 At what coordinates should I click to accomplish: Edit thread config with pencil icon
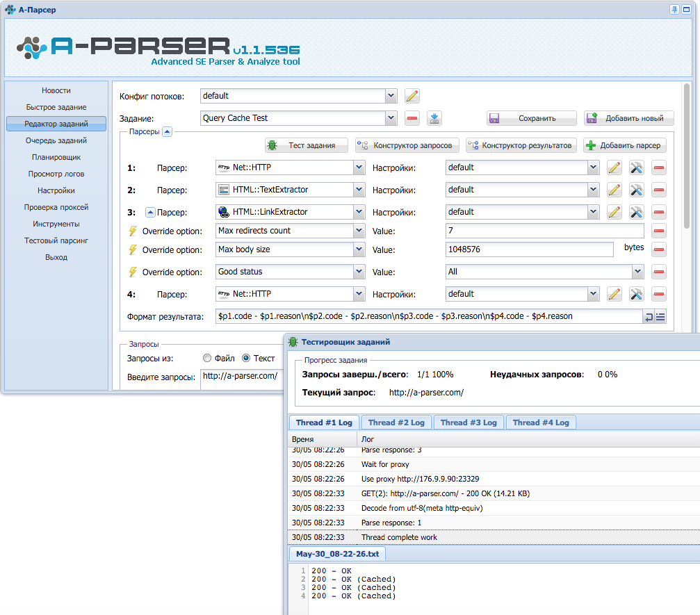(412, 96)
